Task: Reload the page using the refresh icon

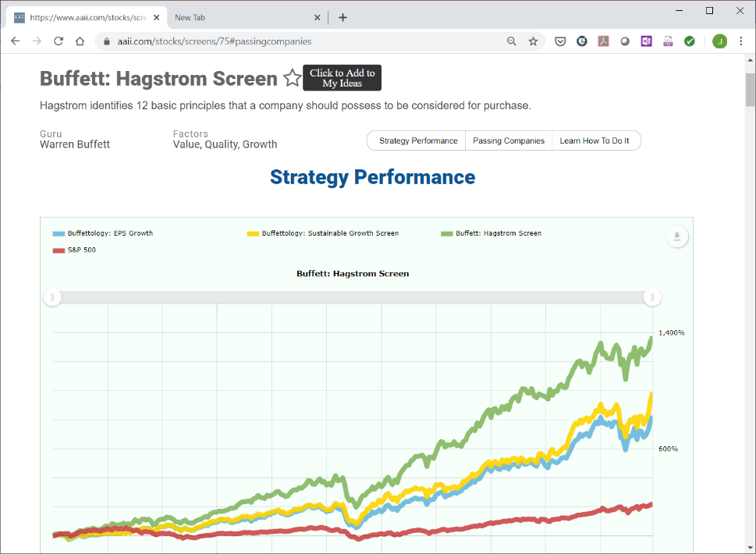Action: click(59, 41)
